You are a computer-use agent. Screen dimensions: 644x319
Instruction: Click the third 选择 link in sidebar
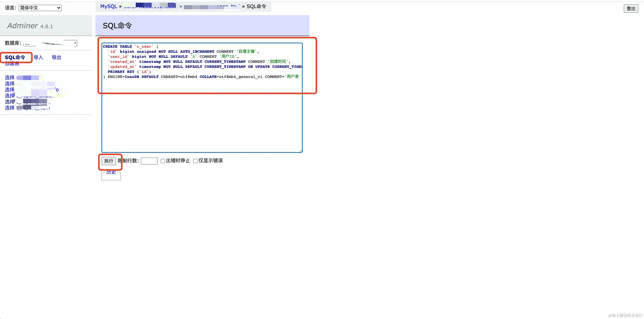[x=9, y=90]
